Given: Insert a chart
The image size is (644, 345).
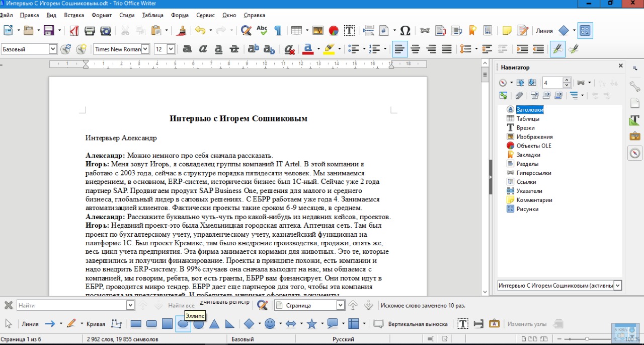Looking at the screenshot, I should 333,31.
